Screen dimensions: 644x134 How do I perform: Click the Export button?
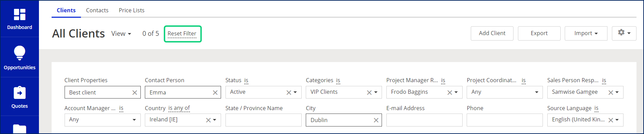tap(539, 33)
